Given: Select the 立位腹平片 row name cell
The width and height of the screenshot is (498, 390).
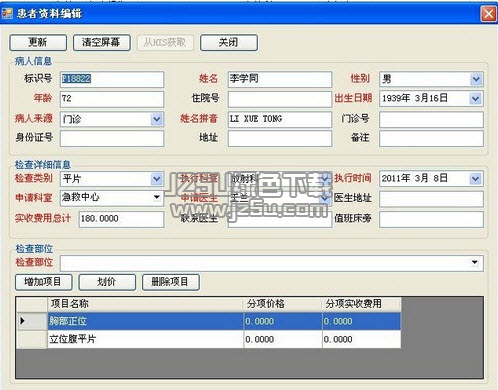Looking at the screenshot, I should point(146,339).
